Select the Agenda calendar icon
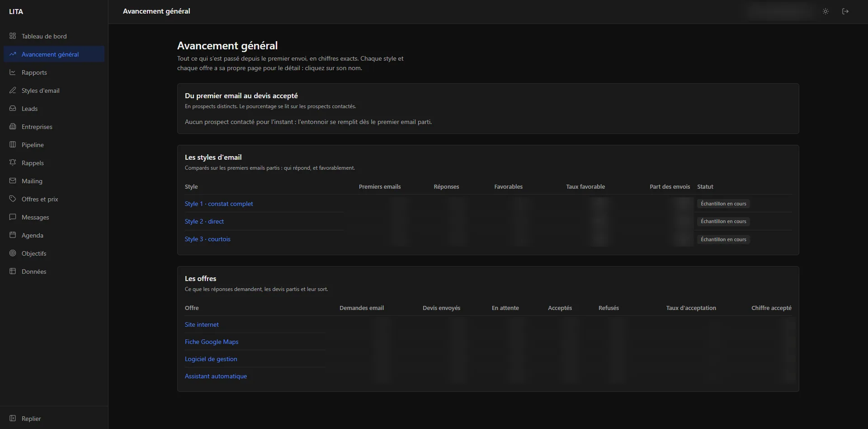Image resolution: width=868 pixels, height=429 pixels. 13,235
